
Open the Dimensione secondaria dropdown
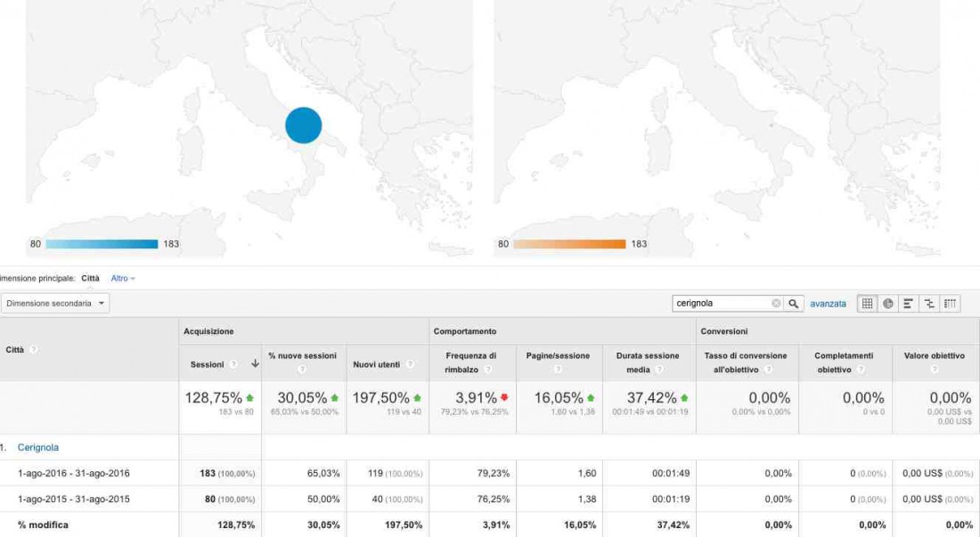[x=55, y=304]
